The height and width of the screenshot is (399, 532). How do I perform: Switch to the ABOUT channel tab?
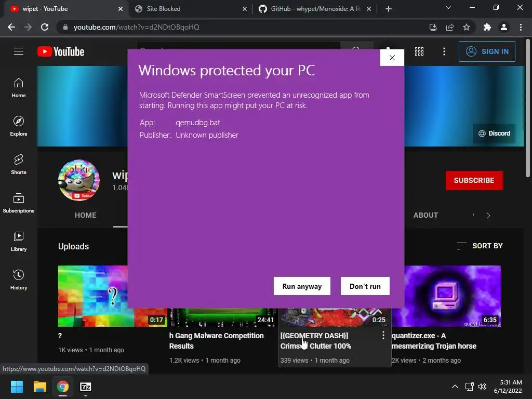(425, 215)
